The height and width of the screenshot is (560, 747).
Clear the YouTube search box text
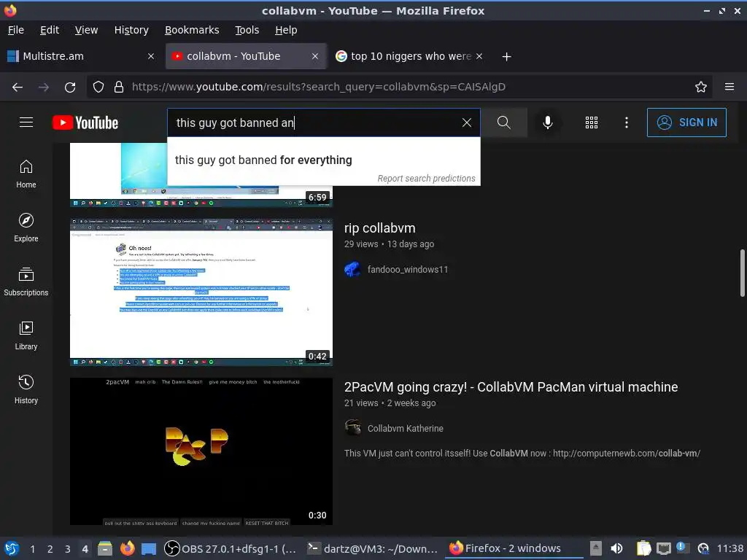[x=467, y=122]
